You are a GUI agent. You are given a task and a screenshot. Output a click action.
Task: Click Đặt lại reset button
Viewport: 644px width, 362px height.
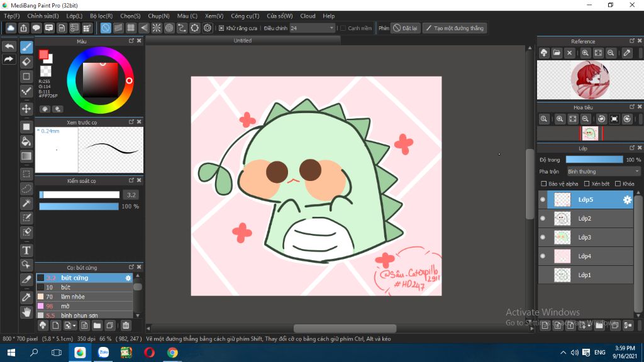pos(406,28)
